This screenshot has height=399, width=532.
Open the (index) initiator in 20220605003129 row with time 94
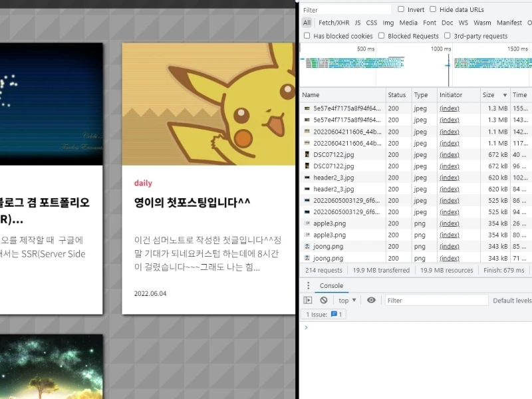(x=450, y=212)
